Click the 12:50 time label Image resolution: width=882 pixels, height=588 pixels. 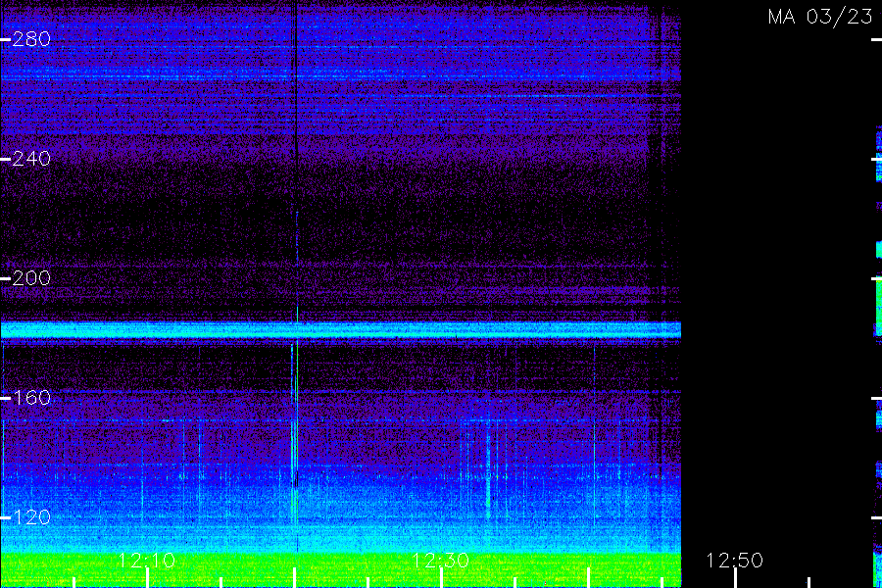coord(735,561)
